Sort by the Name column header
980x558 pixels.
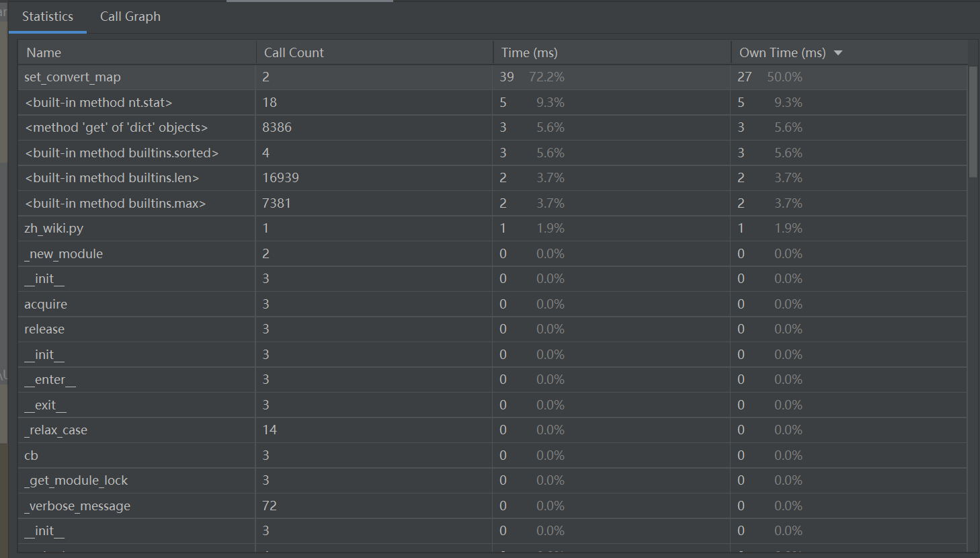coord(44,52)
